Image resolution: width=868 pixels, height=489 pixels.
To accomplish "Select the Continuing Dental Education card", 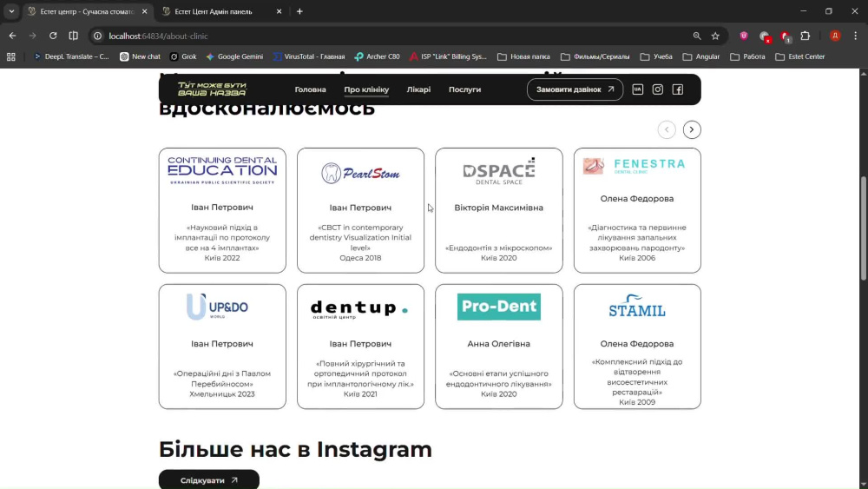I will point(222,210).
